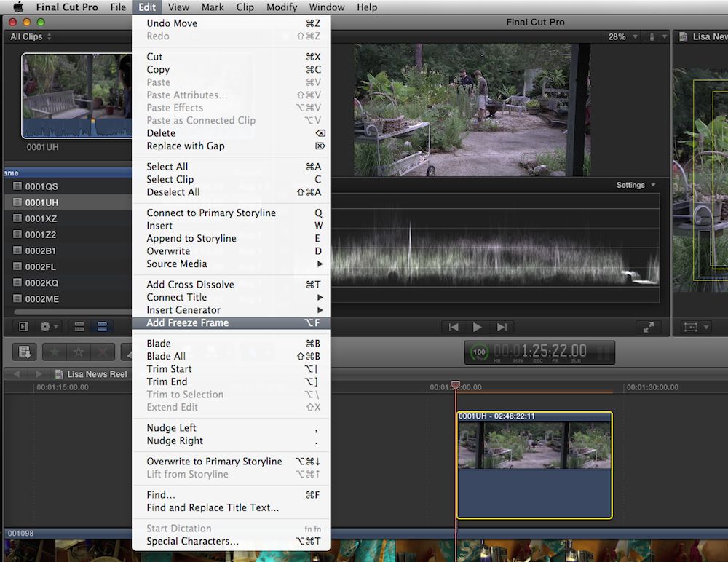The height and width of the screenshot is (562, 728).
Task: Switch browser to filmstrip view
Action: click(x=80, y=327)
